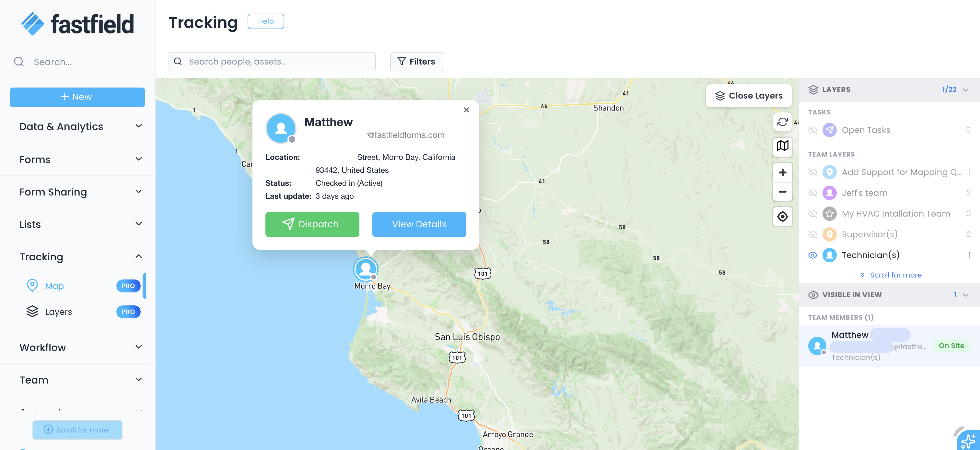Hide the Technician(s) layer

(x=812, y=255)
